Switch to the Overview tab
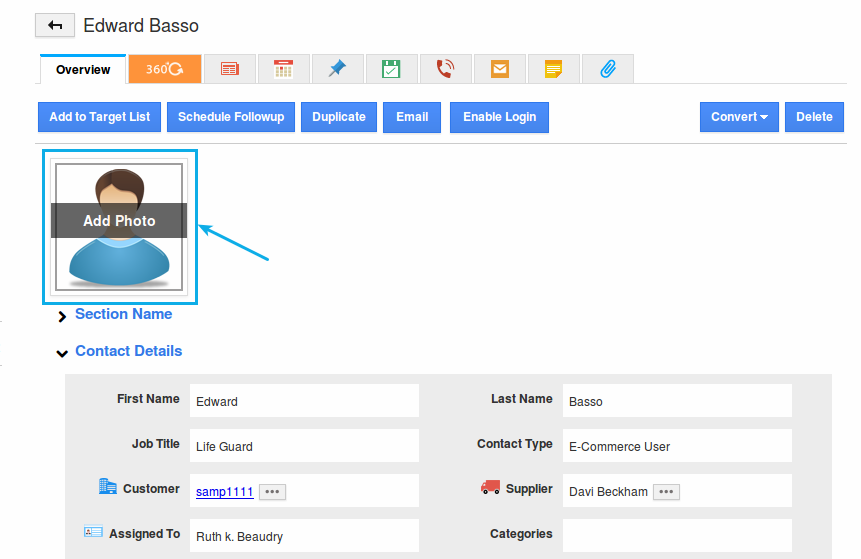 coord(83,70)
